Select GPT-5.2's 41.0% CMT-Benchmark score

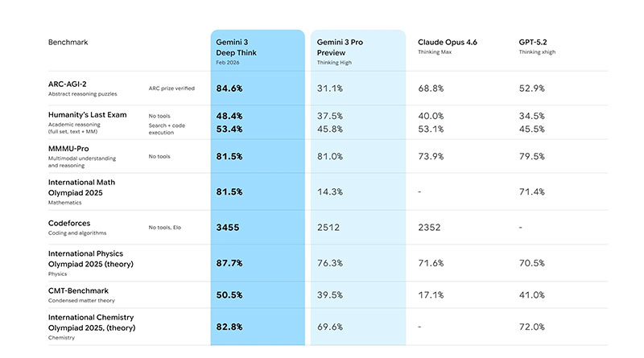(x=532, y=295)
